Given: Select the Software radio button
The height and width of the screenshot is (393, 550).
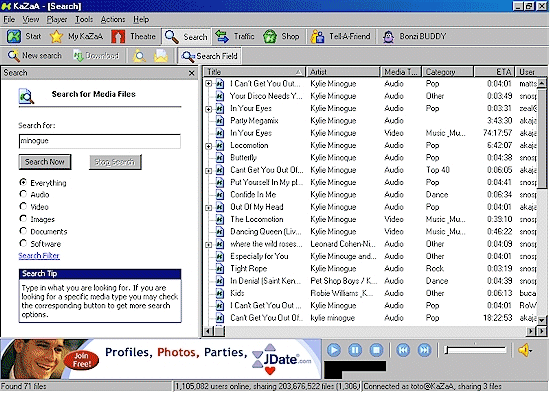Looking at the screenshot, I should coord(23,243).
